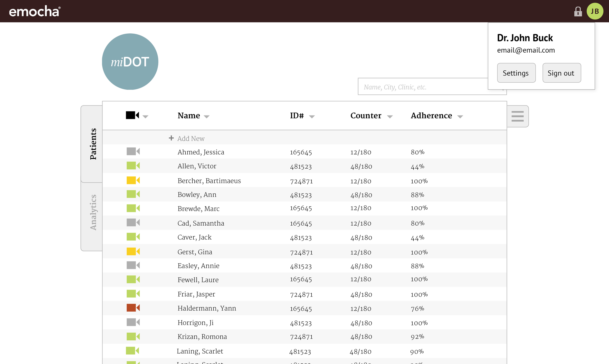Click gray video icon for Horrigon, Ji

pyautogui.click(x=133, y=322)
